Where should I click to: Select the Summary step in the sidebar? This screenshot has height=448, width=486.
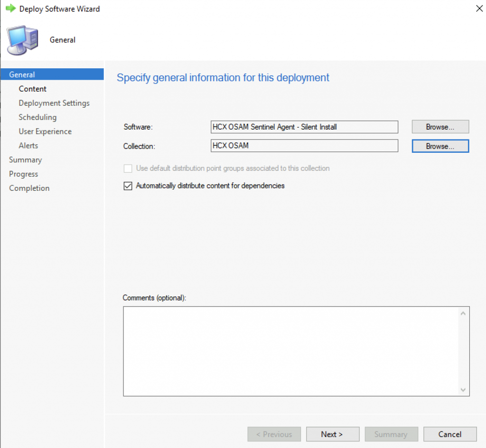pyautogui.click(x=26, y=160)
